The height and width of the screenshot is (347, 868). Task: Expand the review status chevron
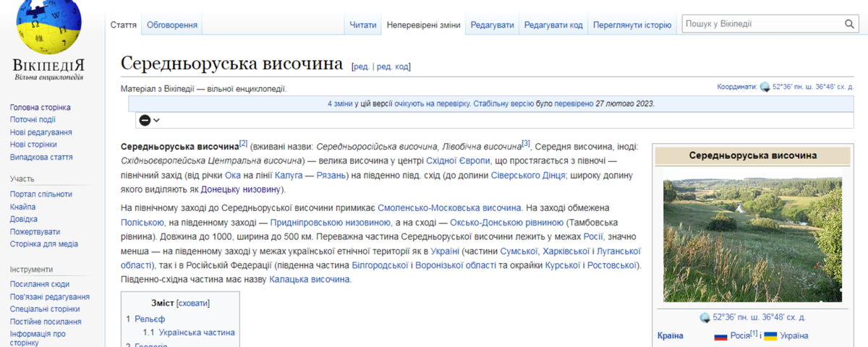pos(156,120)
